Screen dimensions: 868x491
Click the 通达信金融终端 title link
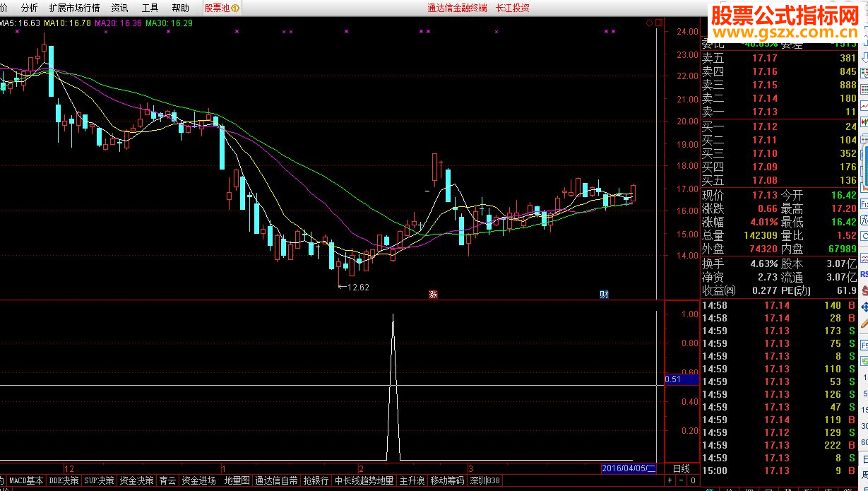457,8
